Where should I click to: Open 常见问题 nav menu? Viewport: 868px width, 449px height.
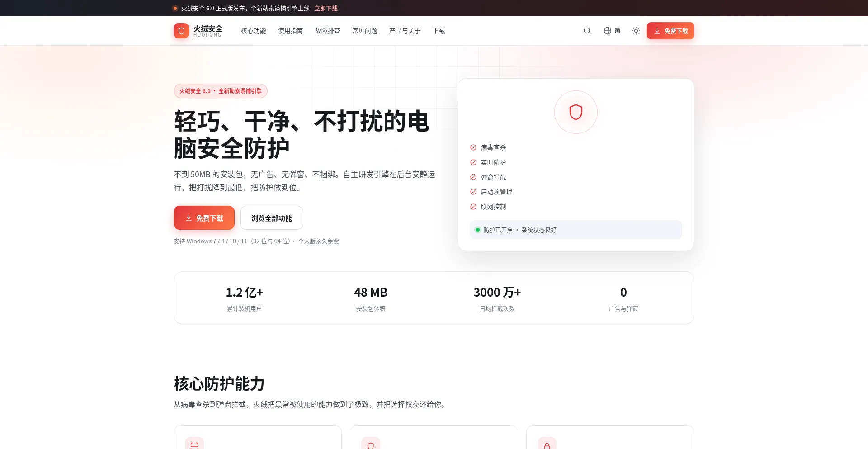coord(364,31)
